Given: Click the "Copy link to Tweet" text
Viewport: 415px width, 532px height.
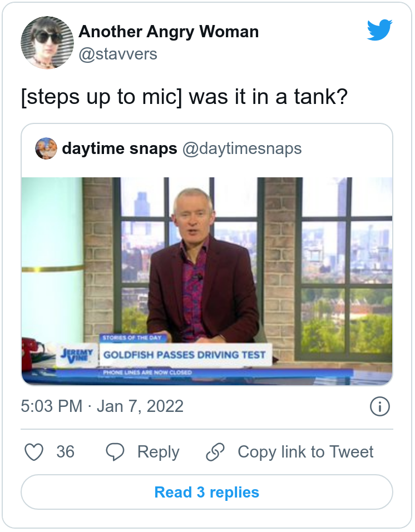Looking at the screenshot, I should coord(305,452).
